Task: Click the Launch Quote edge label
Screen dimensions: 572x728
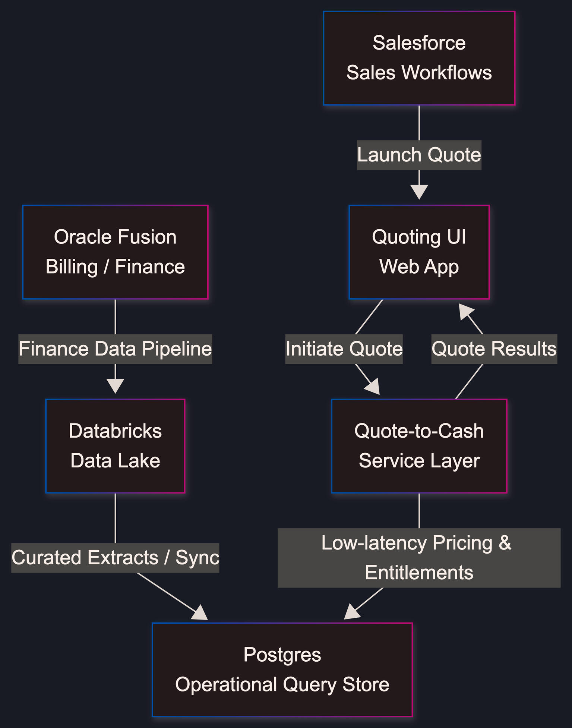Action: pyautogui.click(x=419, y=155)
